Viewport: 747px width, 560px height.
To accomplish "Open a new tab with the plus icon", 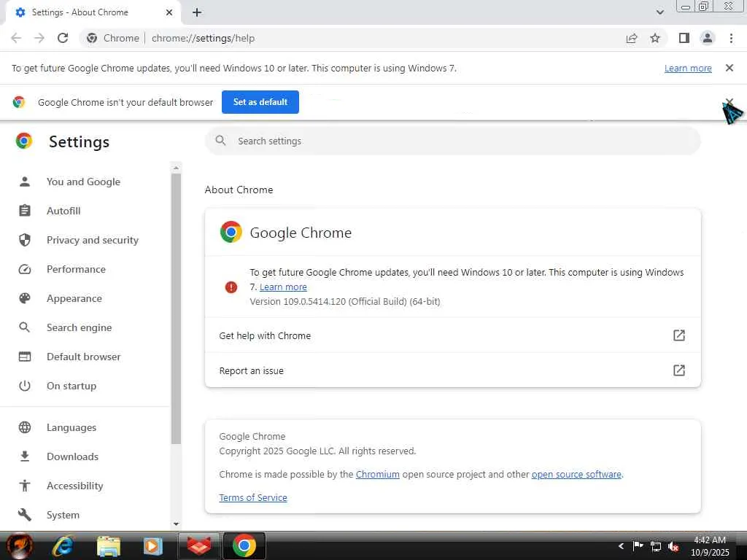I will [x=197, y=12].
